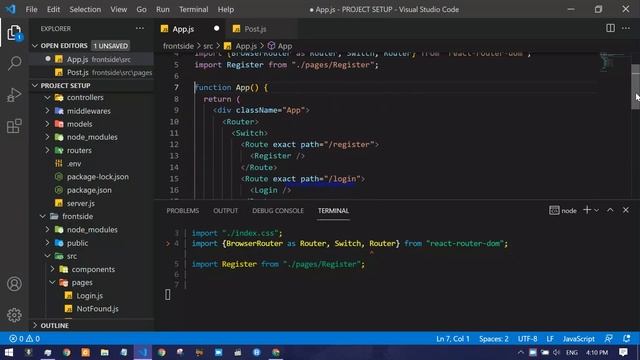This screenshot has height=360, width=640.
Task: Click Spaces: 2 indentation setting
Action: click(x=493, y=339)
